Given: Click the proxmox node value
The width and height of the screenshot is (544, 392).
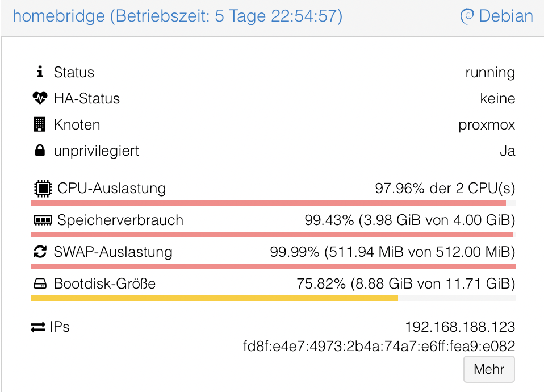Looking at the screenshot, I should pyautogui.click(x=487, y=124).
